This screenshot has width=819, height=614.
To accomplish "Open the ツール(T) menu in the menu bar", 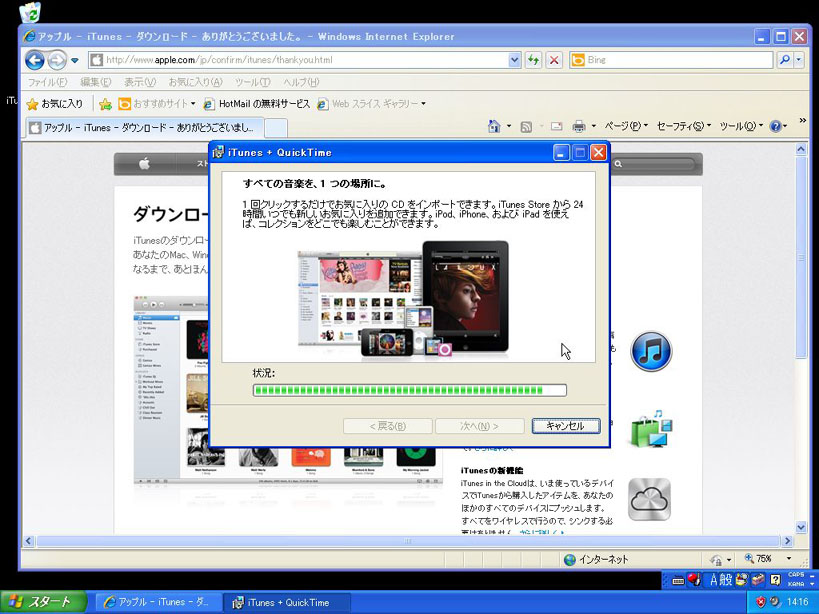I will point(253,82).
